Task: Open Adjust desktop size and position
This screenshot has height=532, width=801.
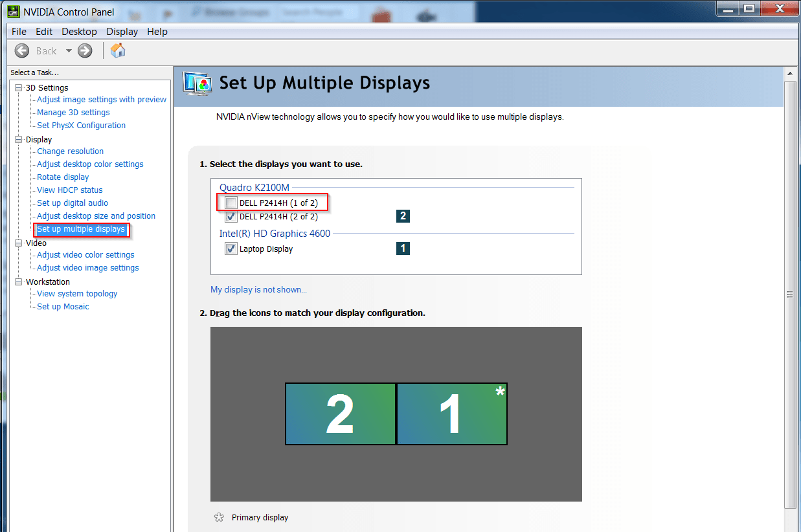Action: point(96,216)
